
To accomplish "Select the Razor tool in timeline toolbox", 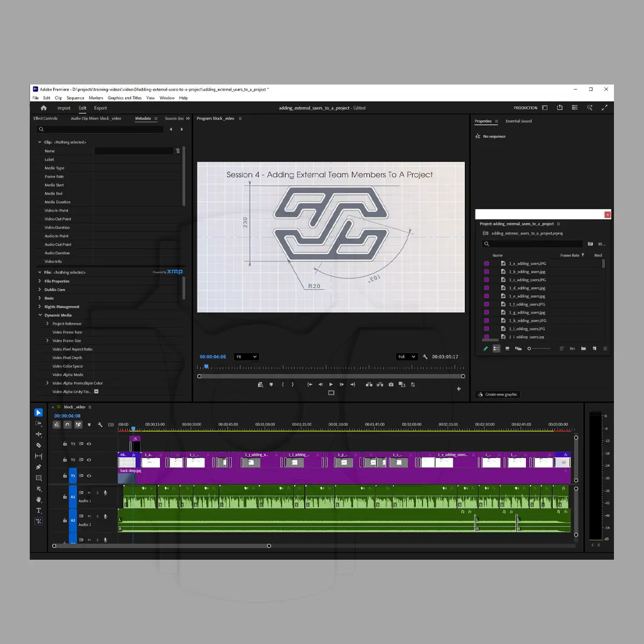I will pyautogui.click(x=39, y=445).
